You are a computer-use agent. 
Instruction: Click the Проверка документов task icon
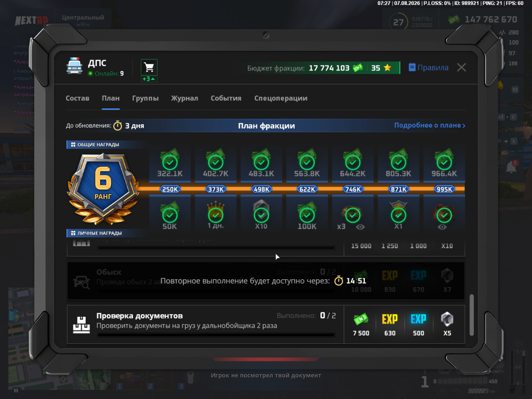tap(81, 325)
